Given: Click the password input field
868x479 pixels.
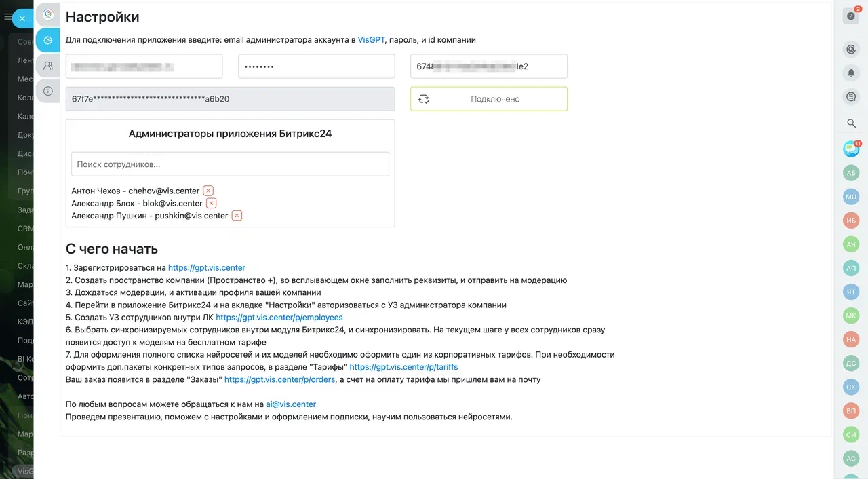Looking at the screenshot, I should tap(316, 66).
